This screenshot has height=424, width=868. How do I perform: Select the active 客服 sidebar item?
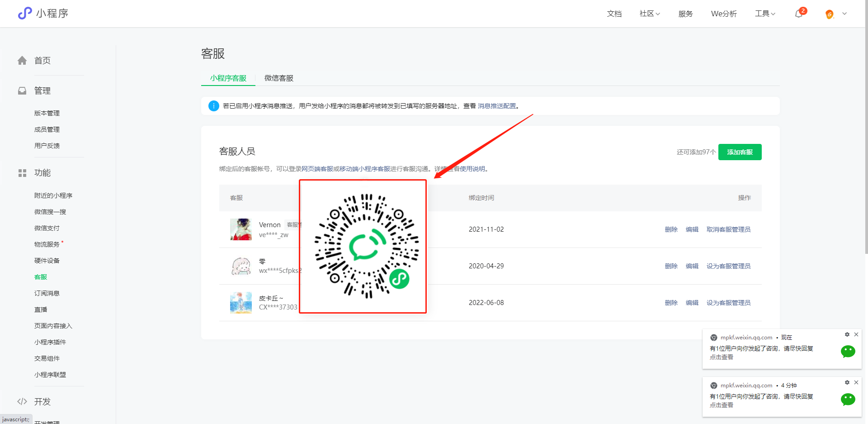(41, 277)
